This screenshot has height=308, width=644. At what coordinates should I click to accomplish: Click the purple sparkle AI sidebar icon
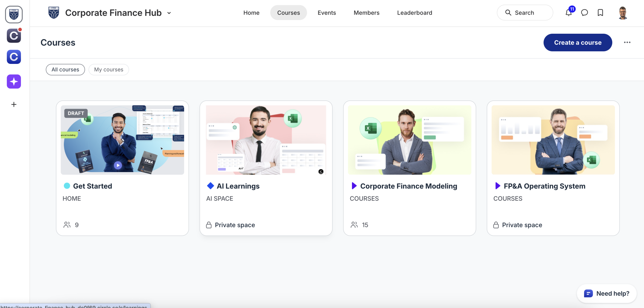14,82
